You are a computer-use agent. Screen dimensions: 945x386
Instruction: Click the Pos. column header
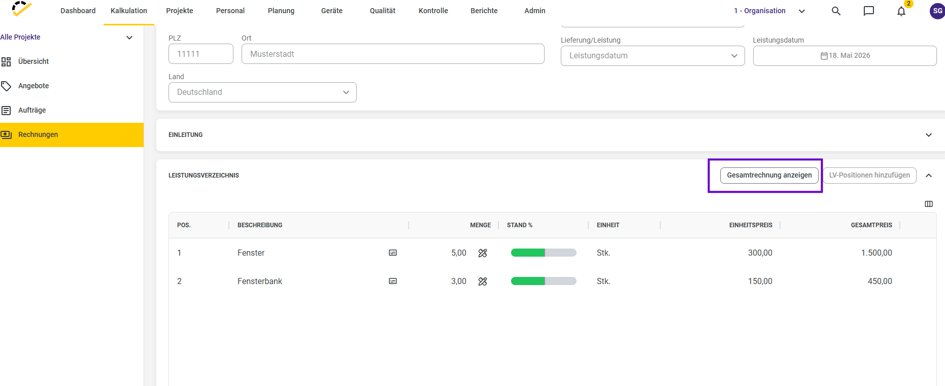click(184, 225)
